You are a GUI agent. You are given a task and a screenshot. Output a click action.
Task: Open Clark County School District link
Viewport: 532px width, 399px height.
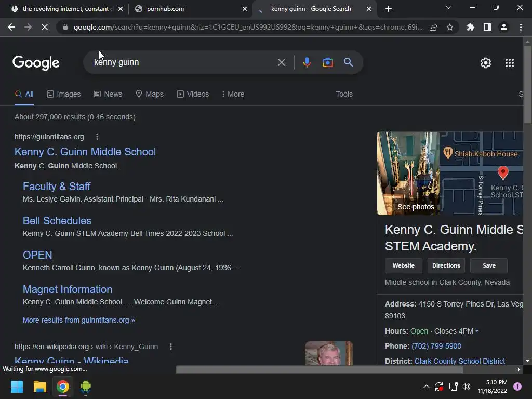460,361
